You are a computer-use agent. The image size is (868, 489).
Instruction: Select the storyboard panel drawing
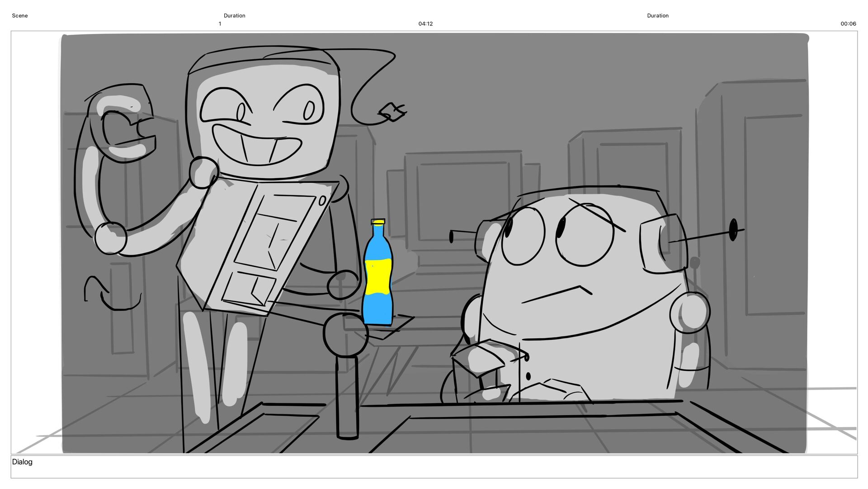click(x=434, y=242)
